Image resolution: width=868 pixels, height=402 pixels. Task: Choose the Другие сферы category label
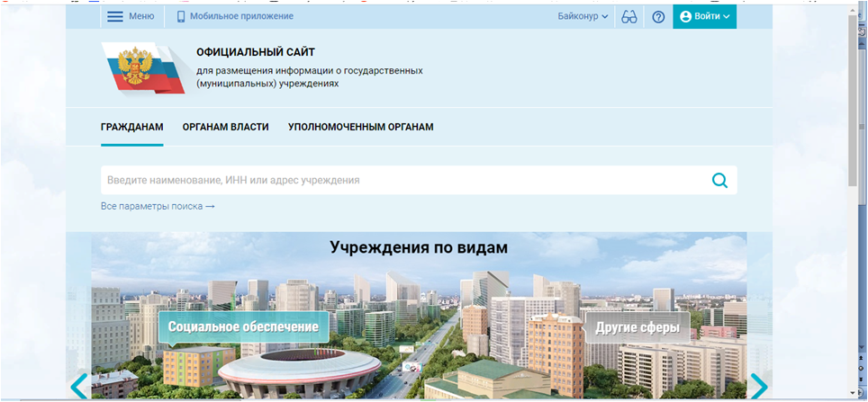pos(637,328)
